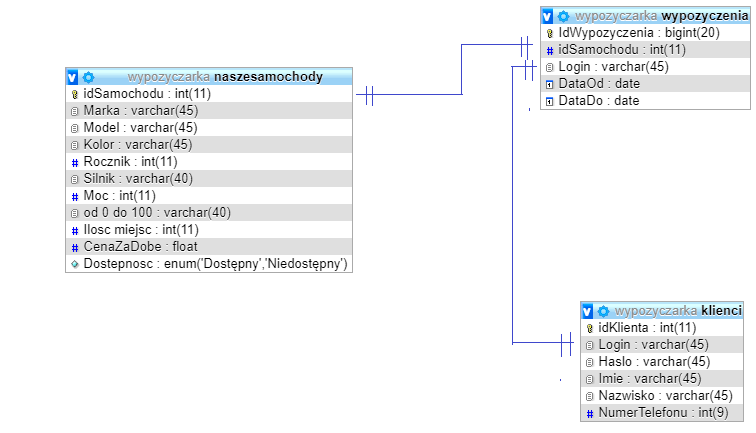The width and height of the screenshot is (756, 433).
Task: Click the text-type icon beside Model
Action: (74, 128)
